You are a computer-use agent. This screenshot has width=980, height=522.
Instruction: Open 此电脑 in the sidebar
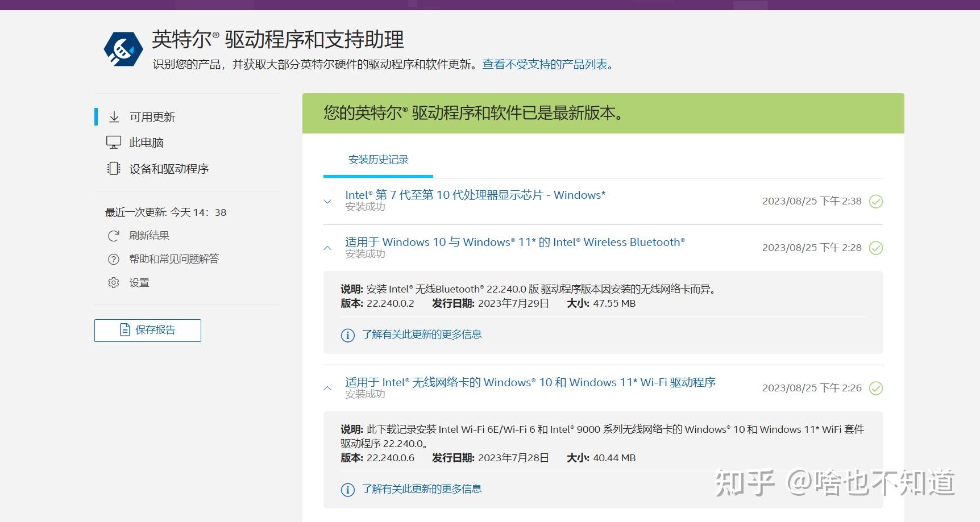coord(146,143)
